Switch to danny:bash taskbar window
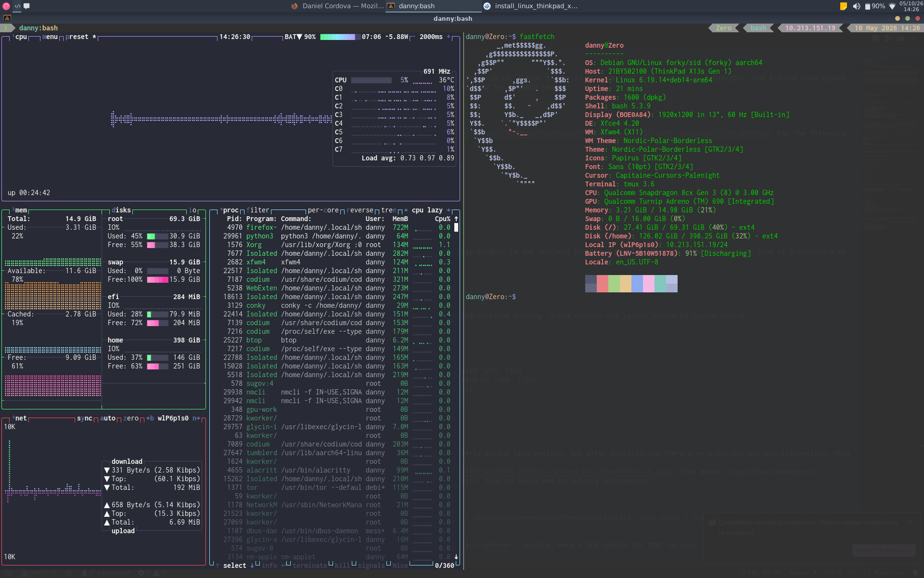Image resolution: width=924 pixels, height=578 pixels. [x=433, y=6]
